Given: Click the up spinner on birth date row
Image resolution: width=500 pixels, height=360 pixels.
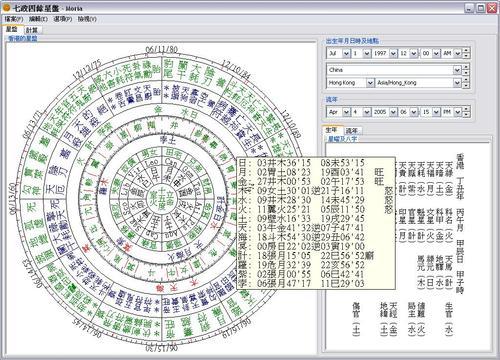Looking at the screenshot, I should pyautogui.click(x=466, y=51).
